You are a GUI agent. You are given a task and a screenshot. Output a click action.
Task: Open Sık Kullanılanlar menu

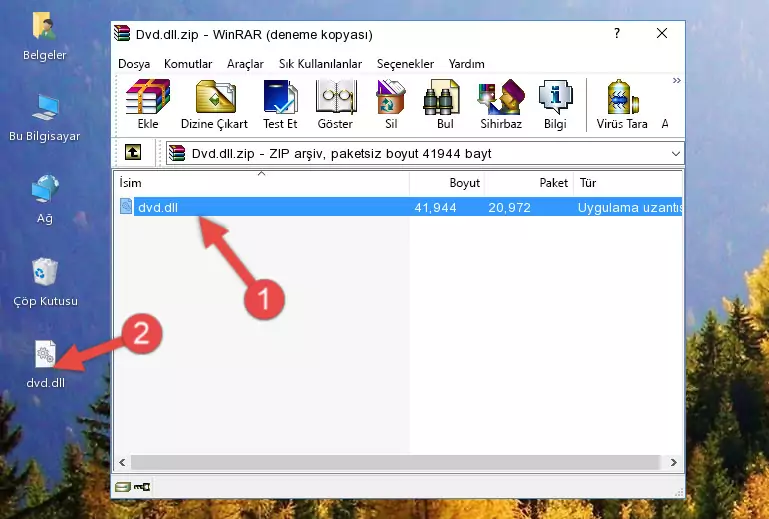pos(320,64)
